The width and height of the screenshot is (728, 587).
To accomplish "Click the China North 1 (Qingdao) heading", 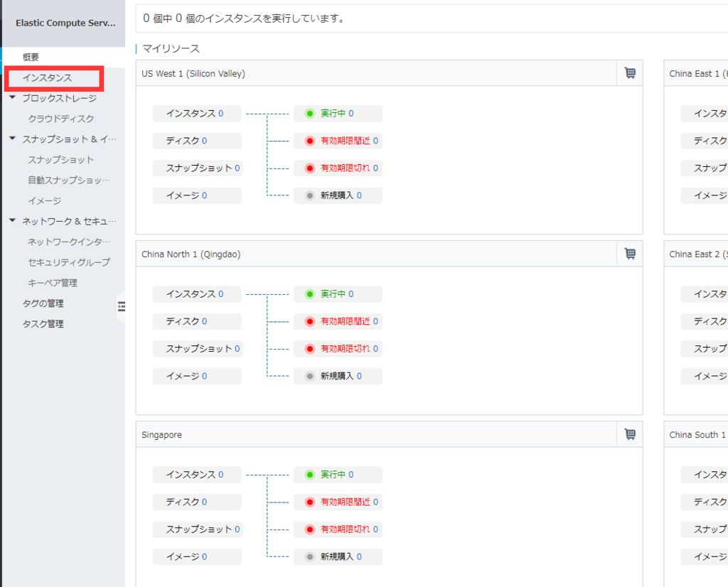I will [191, 254].
